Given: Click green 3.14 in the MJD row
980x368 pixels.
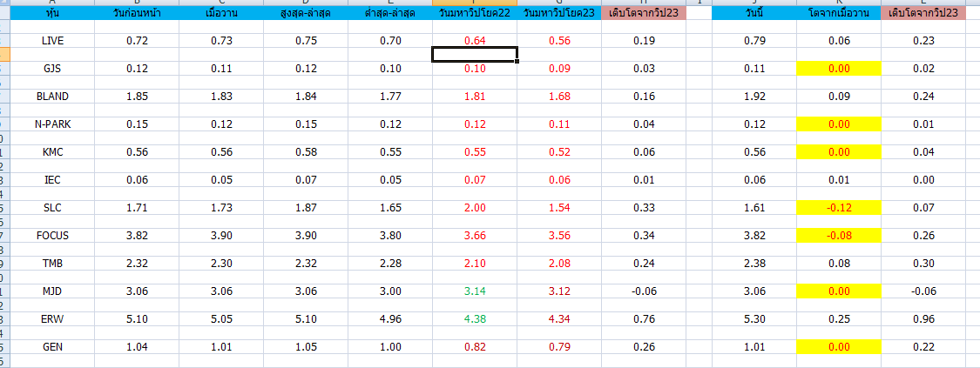Looking at the screenshot, I should pos(475,291).
